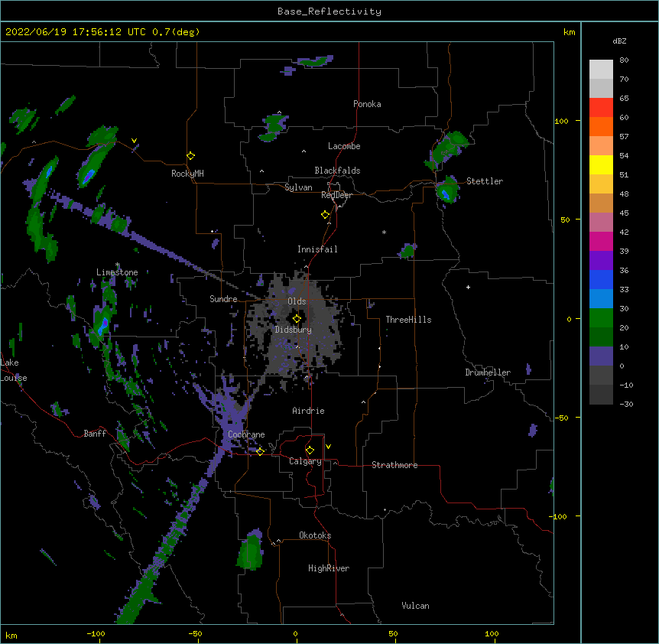Image resolution: width=659 pixels, height=644 pixels.
Task: Select the blue 33–36 dBZ legend swatch
Action: click(601, 280)
